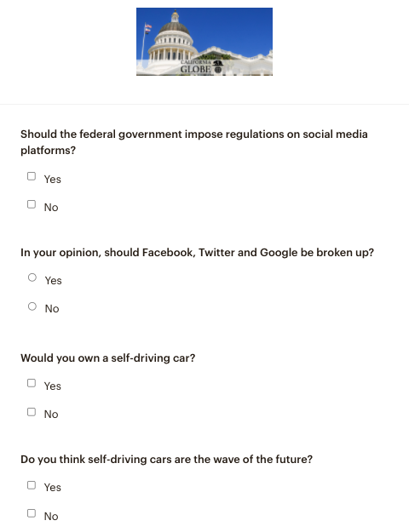Click the 'Yes' label text under own a self-driving car
Screen dimensions: 409x532
pyautogui.click(x=53, y=386)
